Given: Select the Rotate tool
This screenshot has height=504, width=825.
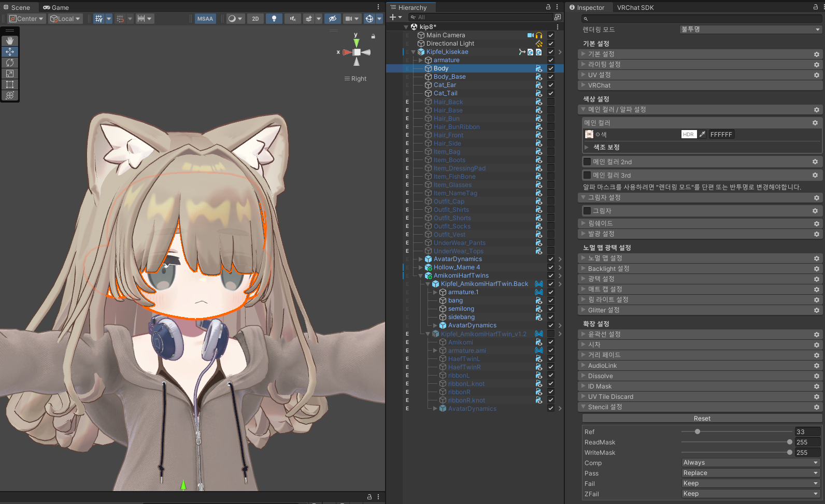Looking at the screenshot, I should point(10,63).
